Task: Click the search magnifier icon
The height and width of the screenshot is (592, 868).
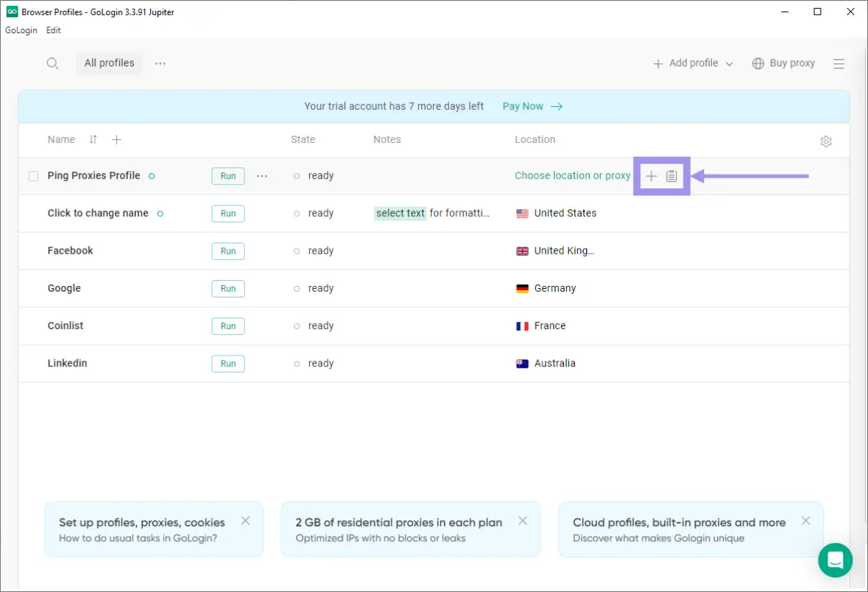Action: click(x=52, y=63)
